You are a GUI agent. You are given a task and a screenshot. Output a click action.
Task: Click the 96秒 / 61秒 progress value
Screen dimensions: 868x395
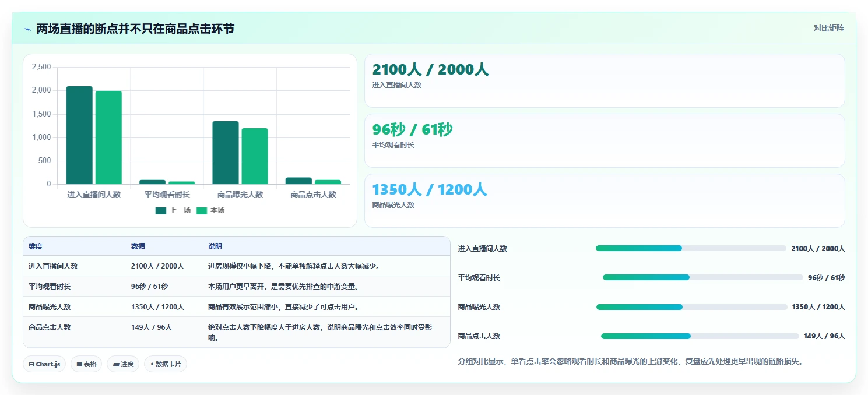coord(827,277)
